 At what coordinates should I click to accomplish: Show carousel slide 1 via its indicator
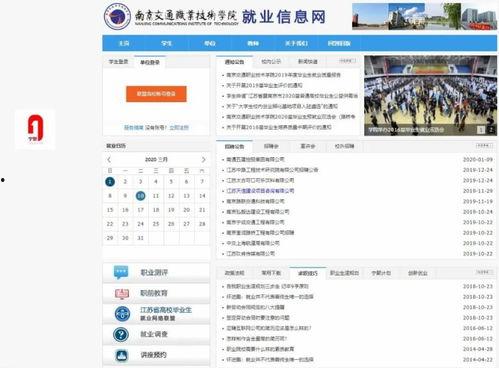pyautogui.click(x=481, y=130)
